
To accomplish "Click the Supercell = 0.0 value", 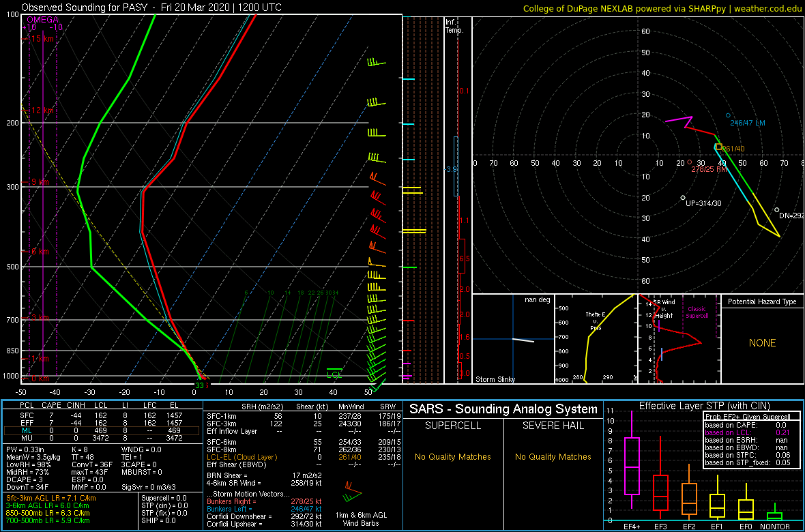I will click(165, 498).
